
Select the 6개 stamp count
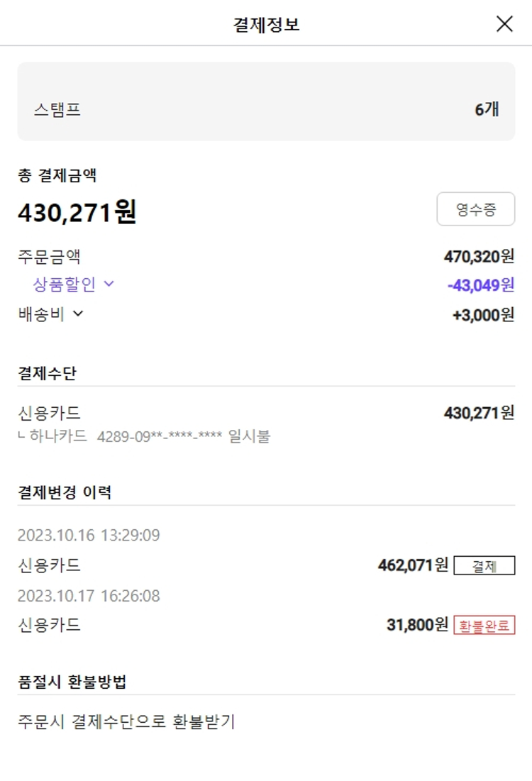click(x=487, y=109)
